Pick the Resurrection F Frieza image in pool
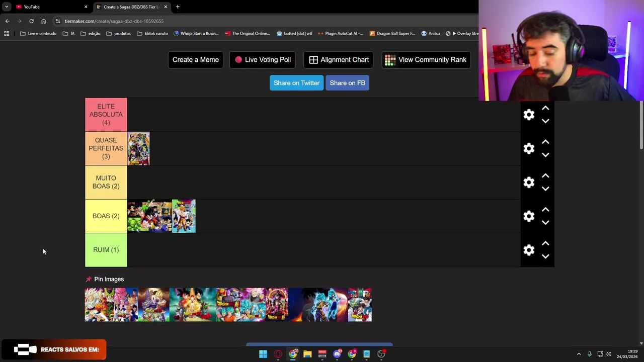Viewport: 644px width, 362px height. pyautogui.click(x=193, y=305)
